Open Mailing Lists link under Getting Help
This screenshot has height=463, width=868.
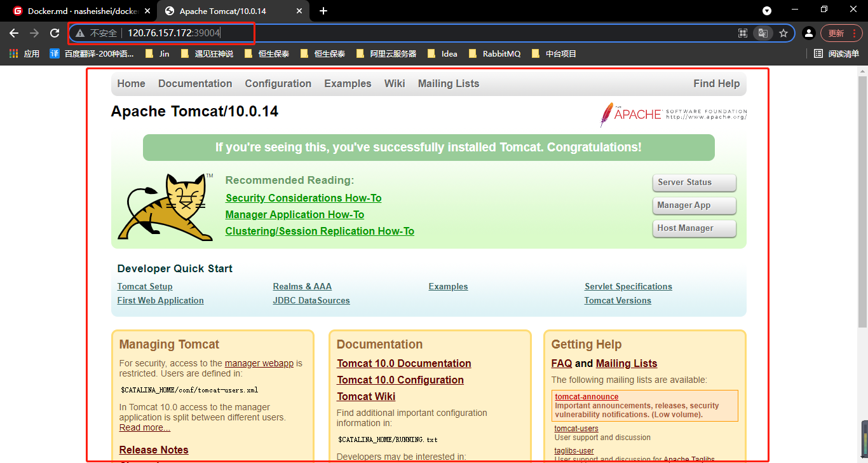pyautogui.click(x=627, y=364)
